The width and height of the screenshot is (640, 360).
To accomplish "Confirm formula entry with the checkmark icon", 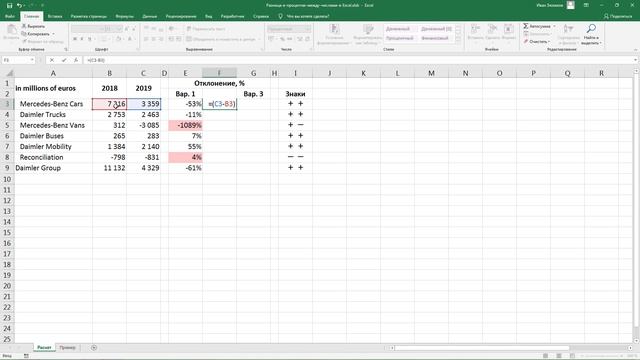I will 64,60.
